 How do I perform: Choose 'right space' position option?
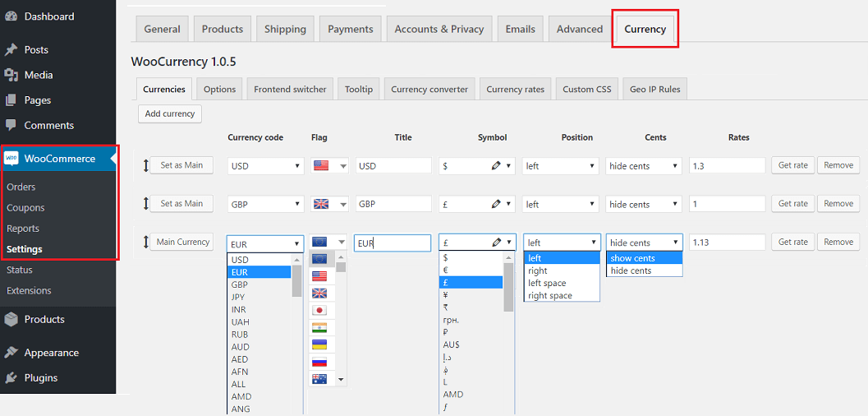550,296
